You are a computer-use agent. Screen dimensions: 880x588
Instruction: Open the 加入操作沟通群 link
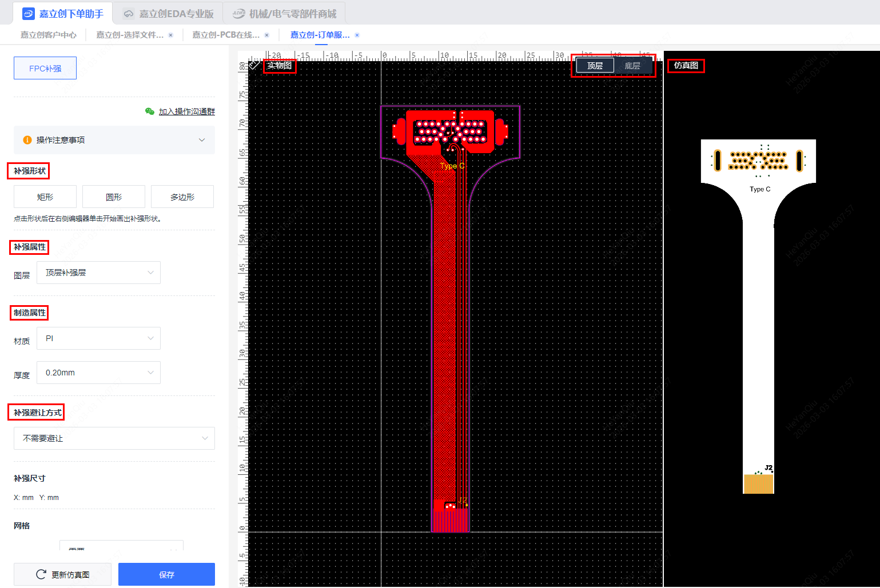(x=186, y=111)
